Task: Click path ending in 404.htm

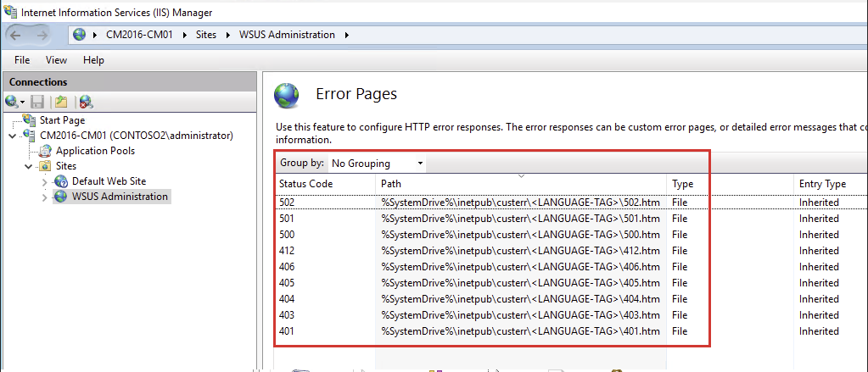Action: 520,299
